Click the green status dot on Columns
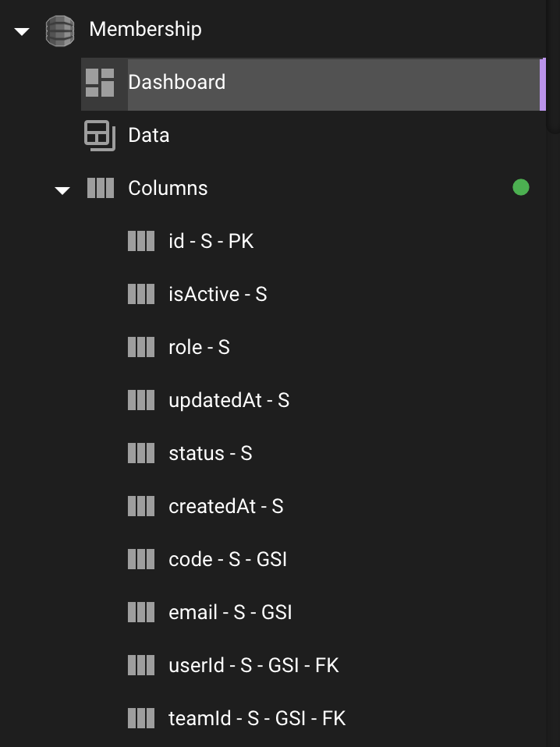The image size is (560, 747). coord(521,187)
